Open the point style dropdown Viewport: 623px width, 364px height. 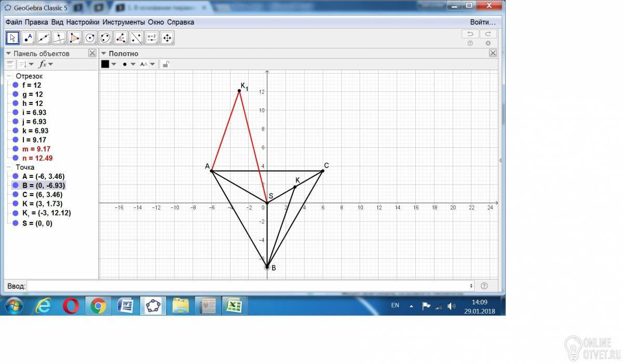coord(128,64)
